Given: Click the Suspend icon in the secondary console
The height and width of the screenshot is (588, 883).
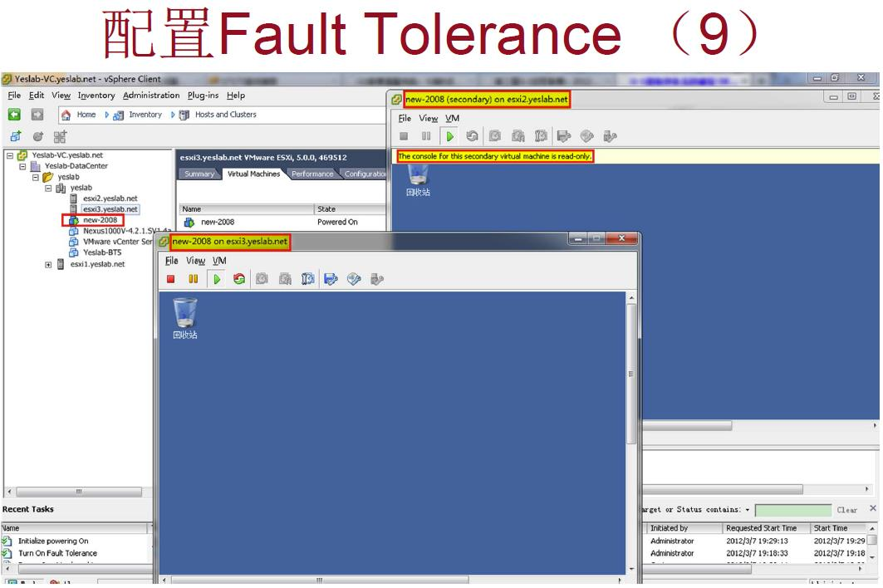Looking at the screenshot, I should [x=426, y=136].
